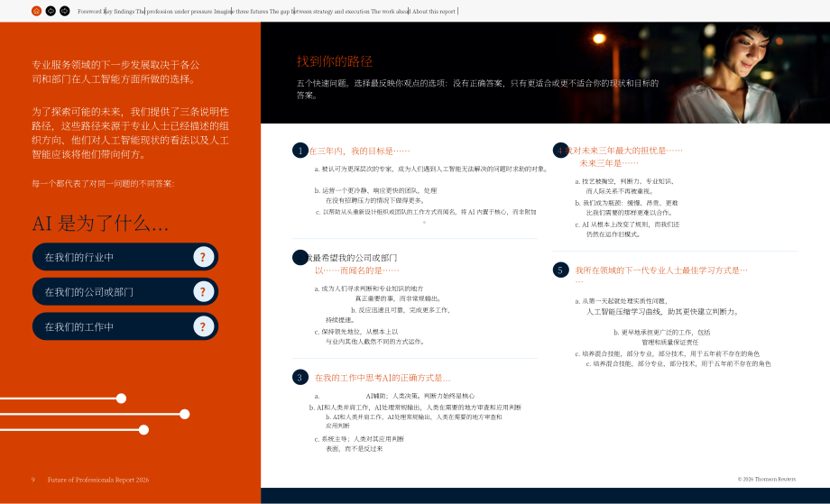Screen dimensions: 830x504
Task: Open the Foreword section
Action: click(89, 11)
